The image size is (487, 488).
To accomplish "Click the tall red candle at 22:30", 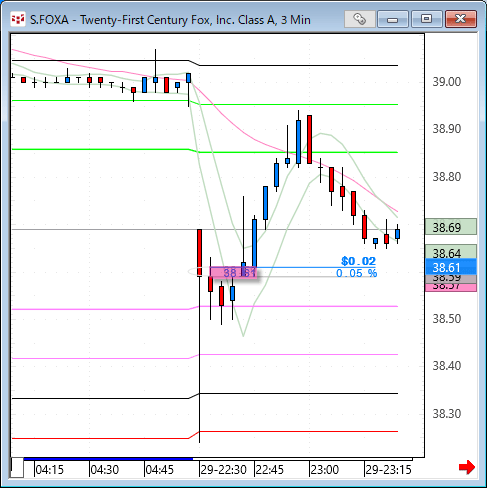I will (x=199, y=253).
